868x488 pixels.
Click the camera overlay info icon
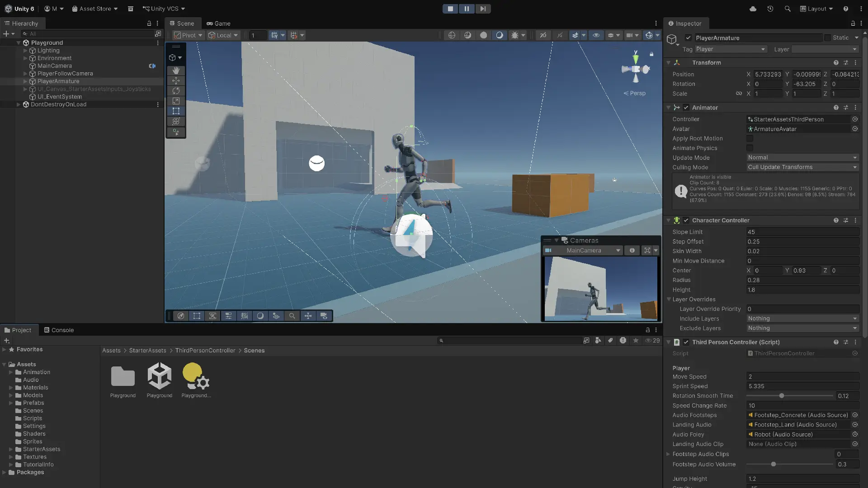pos(632,250)
